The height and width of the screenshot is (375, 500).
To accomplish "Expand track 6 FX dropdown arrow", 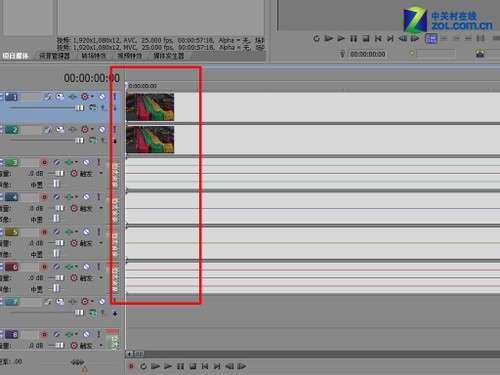I will [76, 266].
